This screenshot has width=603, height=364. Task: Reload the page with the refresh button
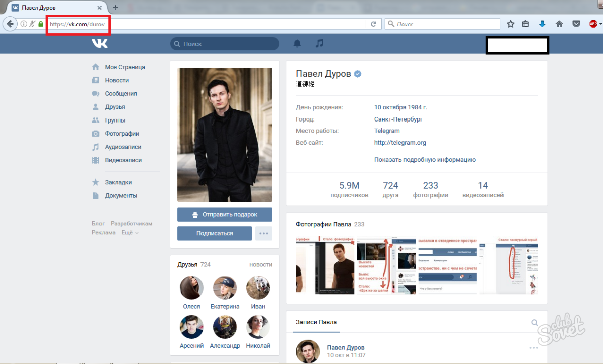point(373,24)
